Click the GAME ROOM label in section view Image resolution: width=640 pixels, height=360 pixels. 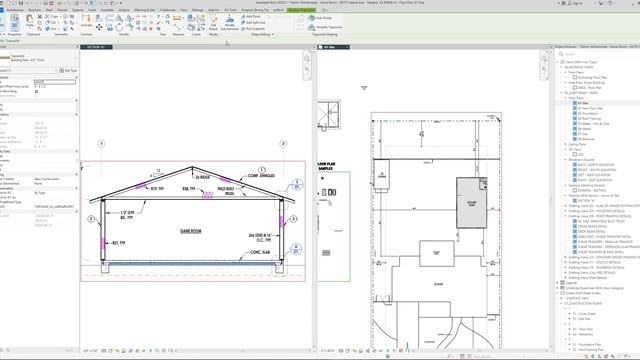[191, 231]
